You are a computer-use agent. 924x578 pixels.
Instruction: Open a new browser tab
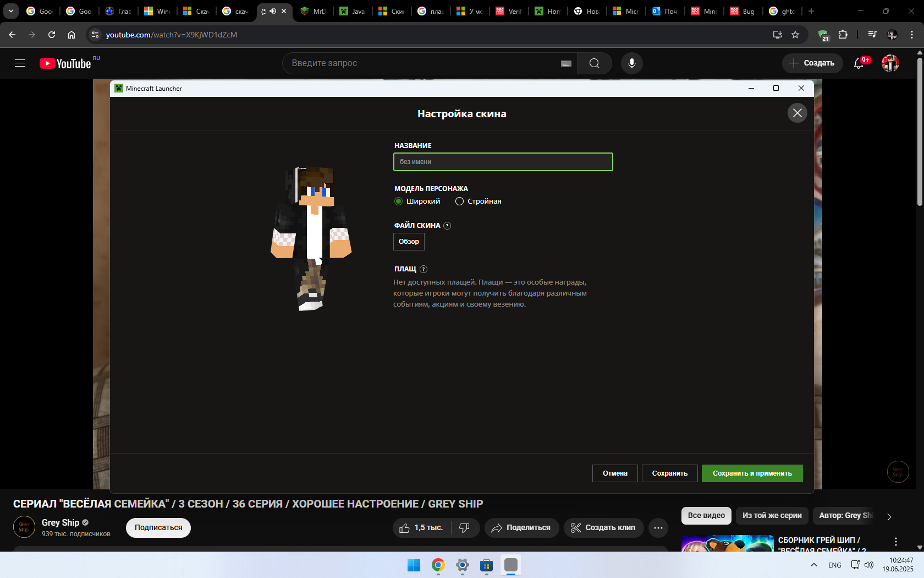coord(811,11)
